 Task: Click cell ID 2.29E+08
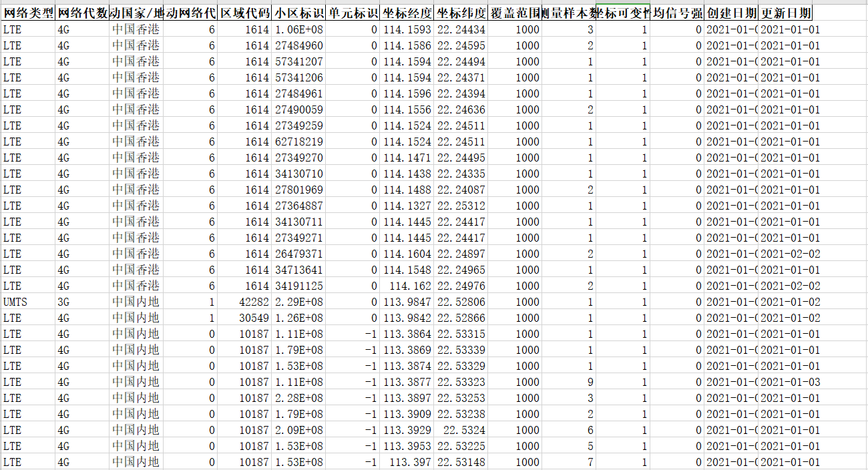coord(298,302)
